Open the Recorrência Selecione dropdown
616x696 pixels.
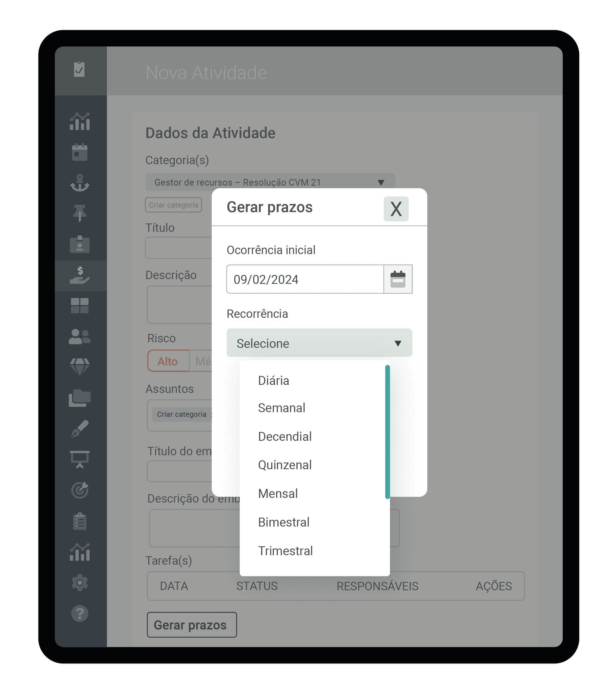pyautogui.click(x=319, y=343)
